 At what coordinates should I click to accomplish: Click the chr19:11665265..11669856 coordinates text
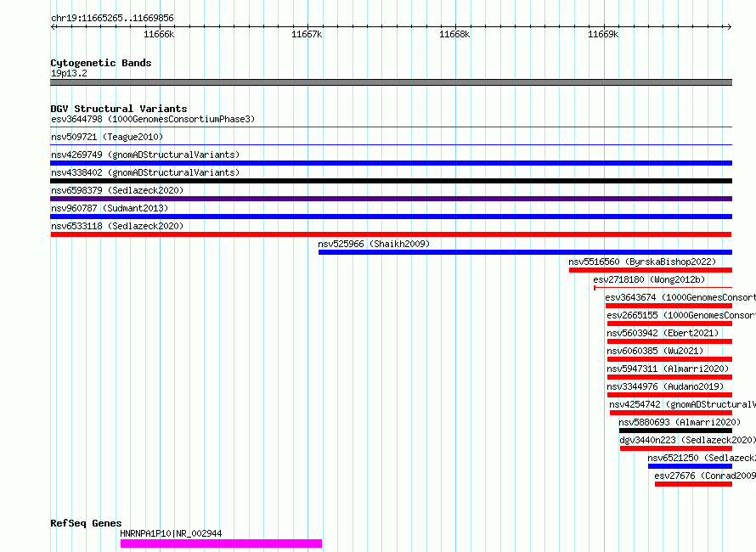click(x=112, y=19)
